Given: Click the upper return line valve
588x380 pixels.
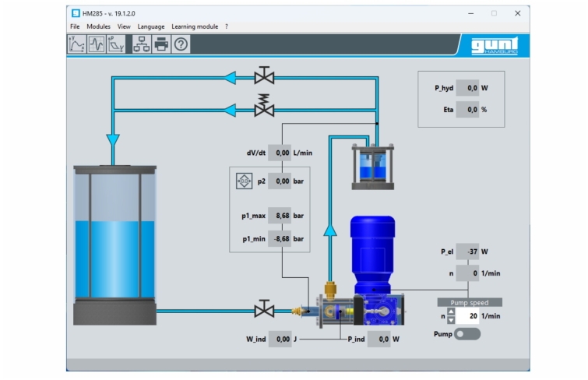Looking at the screenshot, I should (x=265, y=76).
